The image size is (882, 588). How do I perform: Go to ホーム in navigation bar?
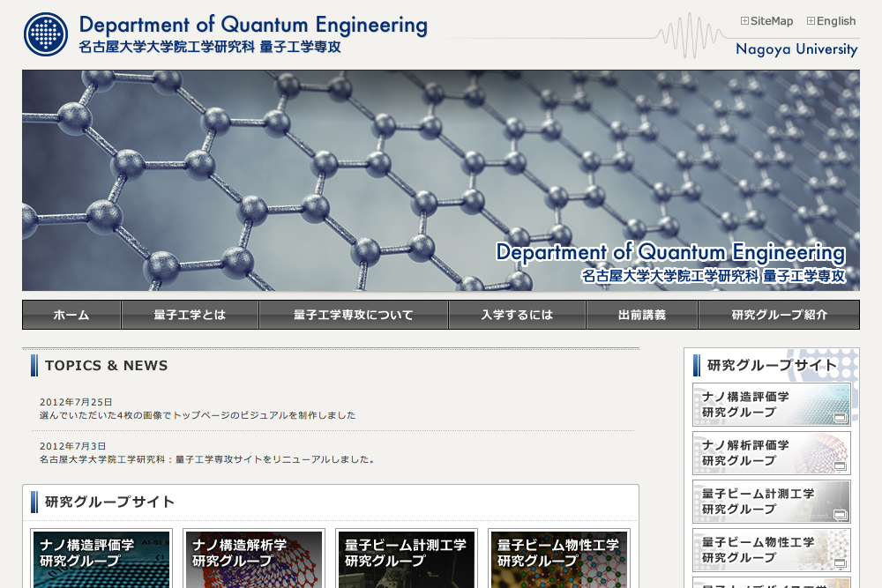pos(71,315)
